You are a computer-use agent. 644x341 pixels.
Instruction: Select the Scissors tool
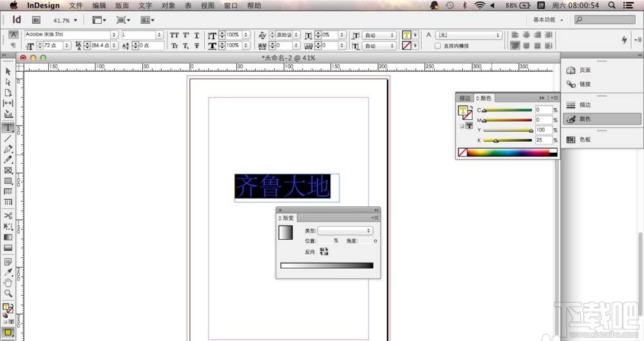coord(8,215)
